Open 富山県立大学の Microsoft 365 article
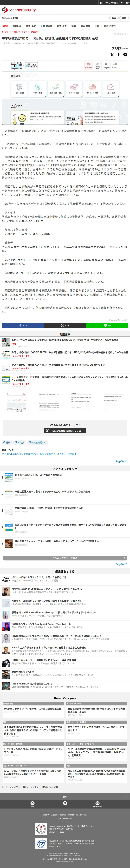Screen dimensions: 130x868 coord(96,710)
